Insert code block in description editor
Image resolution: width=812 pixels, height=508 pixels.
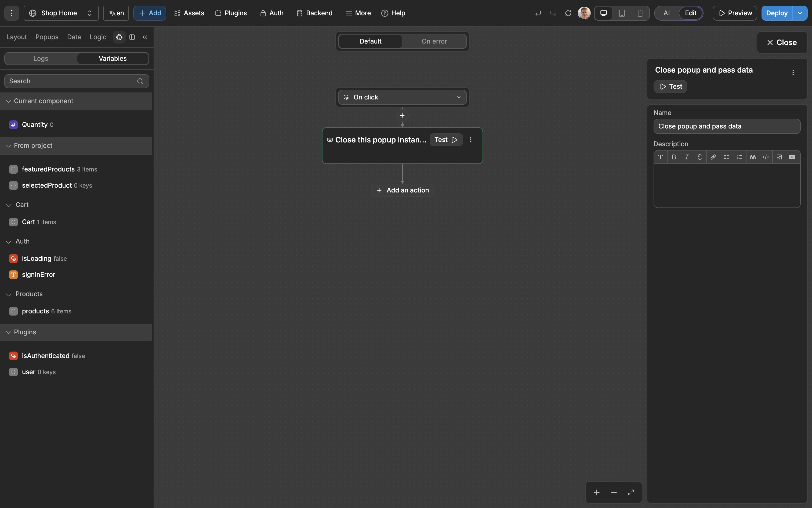(x=766, y=157)
